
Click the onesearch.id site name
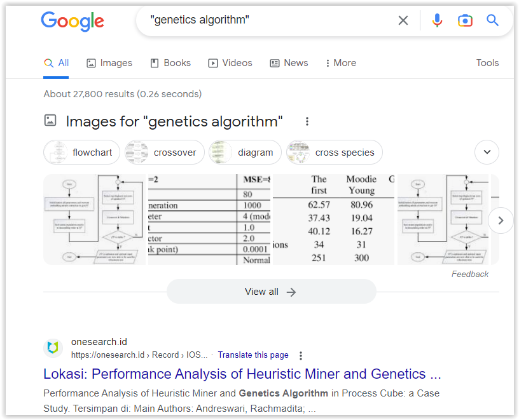tap(99, 342)
